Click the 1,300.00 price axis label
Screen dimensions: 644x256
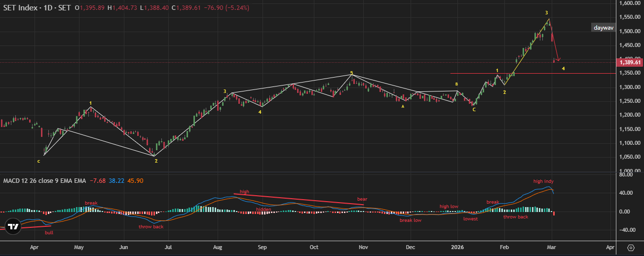630,87
